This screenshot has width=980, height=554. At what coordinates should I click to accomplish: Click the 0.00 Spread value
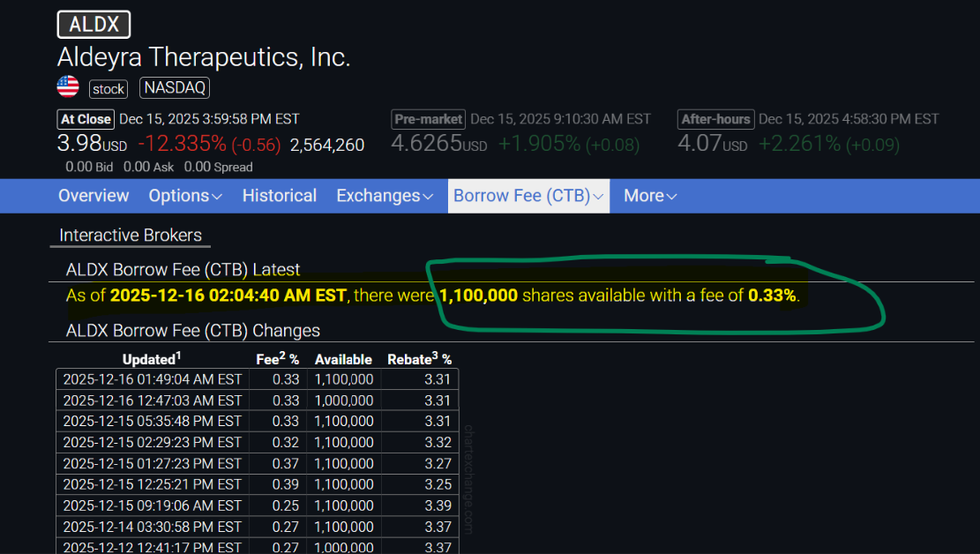(218, 167)
